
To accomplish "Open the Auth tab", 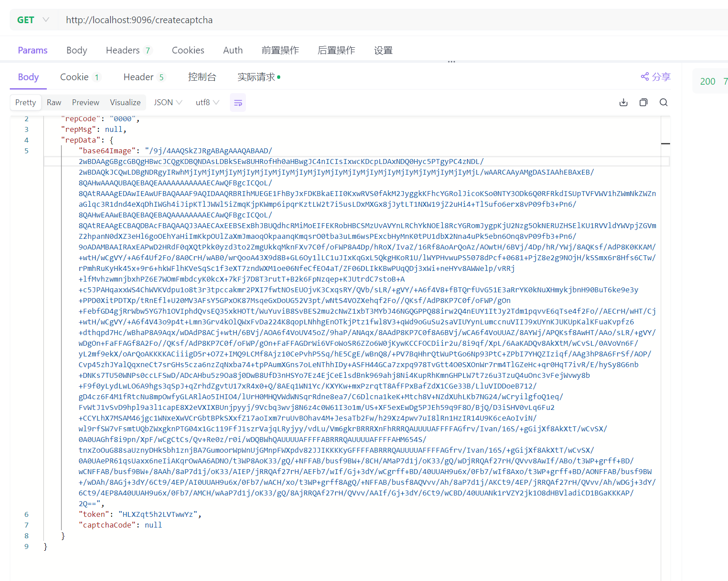I will pyautogui.click(x=233, y=50).
